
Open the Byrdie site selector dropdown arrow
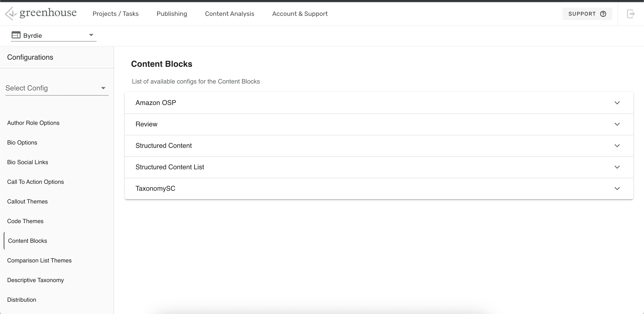pyautogui.click(x=91, y=35)
